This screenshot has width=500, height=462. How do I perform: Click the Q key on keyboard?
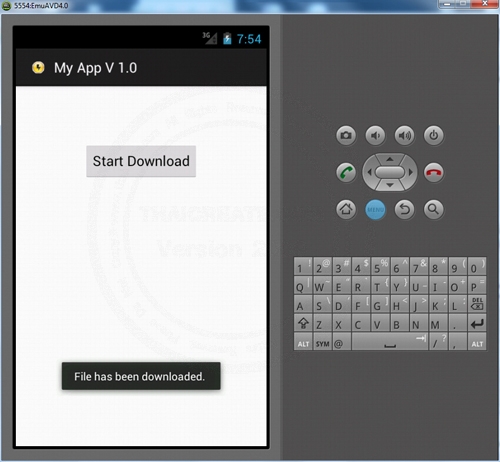click(x=303, y=285)
